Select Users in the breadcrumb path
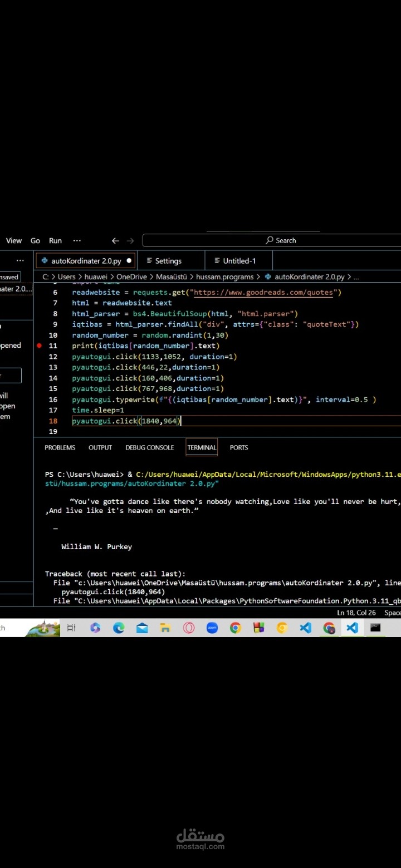This screenshot has height=868, width=401. (x=67, y=277)
